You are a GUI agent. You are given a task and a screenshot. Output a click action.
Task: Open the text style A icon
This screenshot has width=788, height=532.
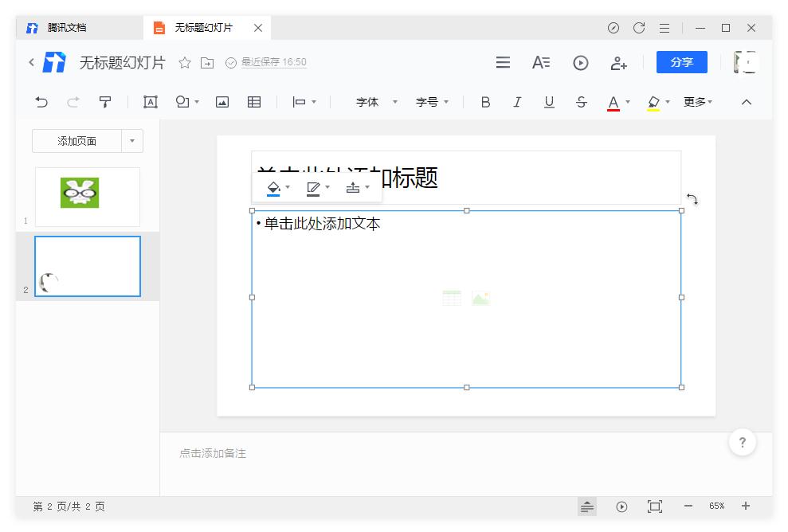click(x=541, y=63)
